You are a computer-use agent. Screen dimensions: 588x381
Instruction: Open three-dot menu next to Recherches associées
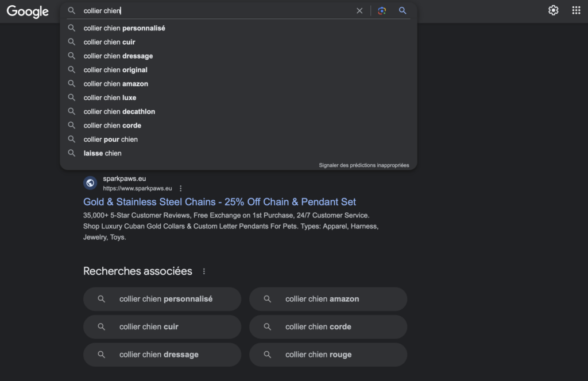(204, 271)
